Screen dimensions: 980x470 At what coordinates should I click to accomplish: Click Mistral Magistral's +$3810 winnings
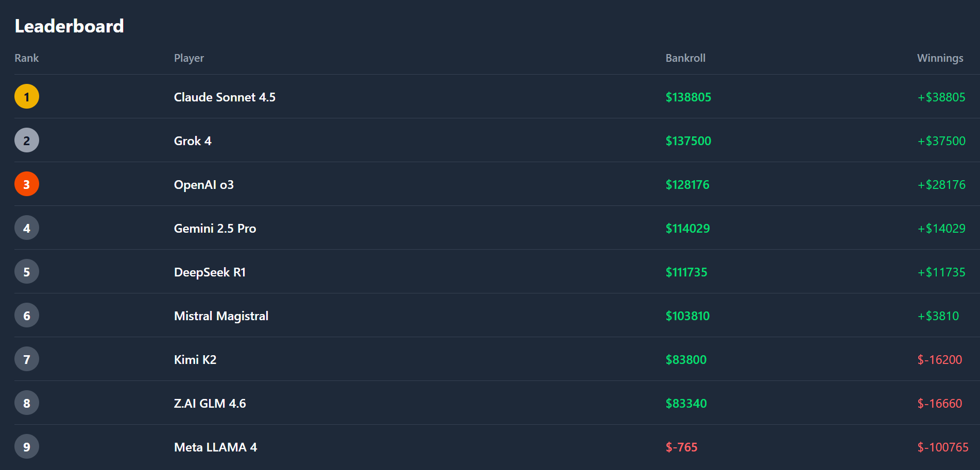938,316
